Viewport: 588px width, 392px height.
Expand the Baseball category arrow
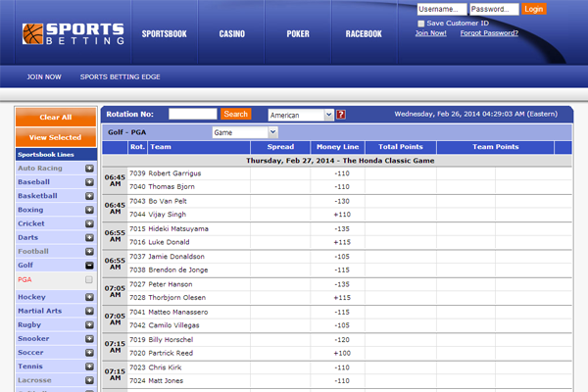[89, 182]
